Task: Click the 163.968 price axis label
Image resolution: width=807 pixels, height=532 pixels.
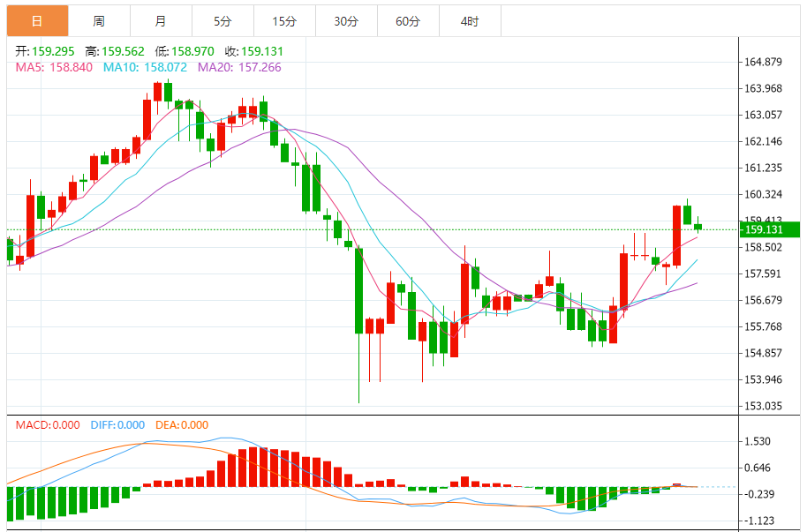Action: tap(763, 88)
